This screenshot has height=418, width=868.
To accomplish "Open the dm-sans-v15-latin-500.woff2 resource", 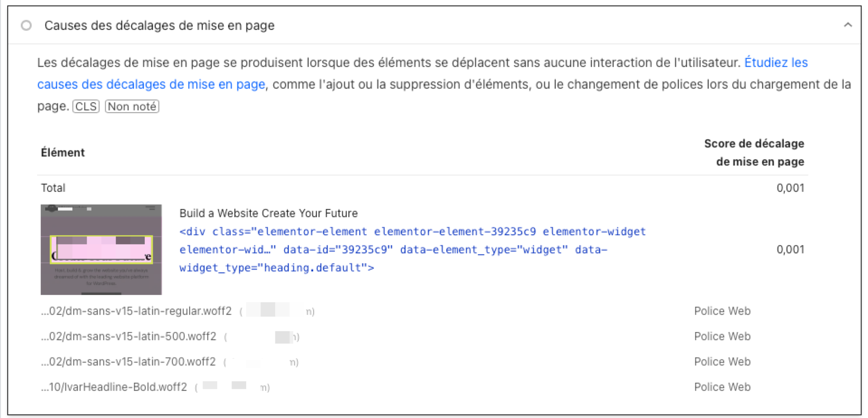I will pyautogui.click(x=129, y=337).
